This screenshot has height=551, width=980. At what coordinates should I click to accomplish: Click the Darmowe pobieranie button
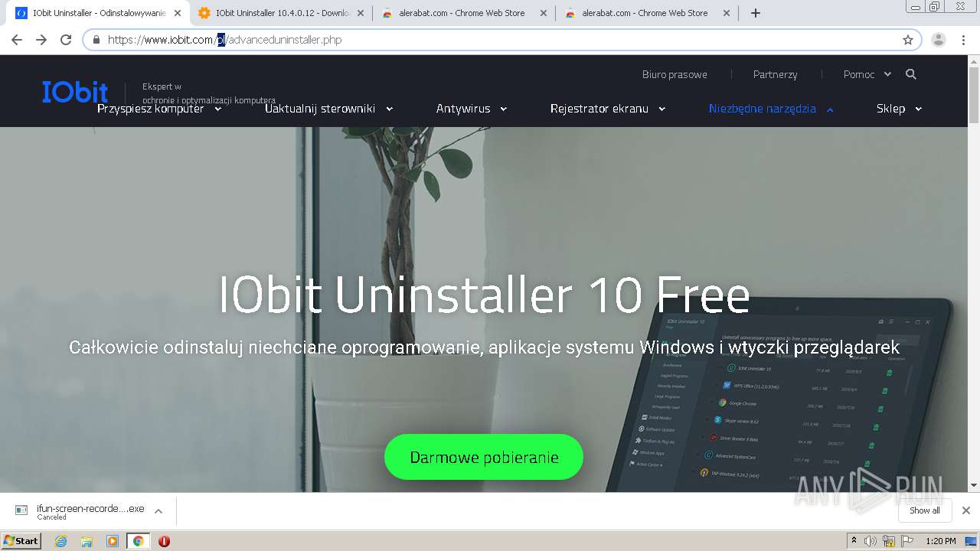pos(484,457)
